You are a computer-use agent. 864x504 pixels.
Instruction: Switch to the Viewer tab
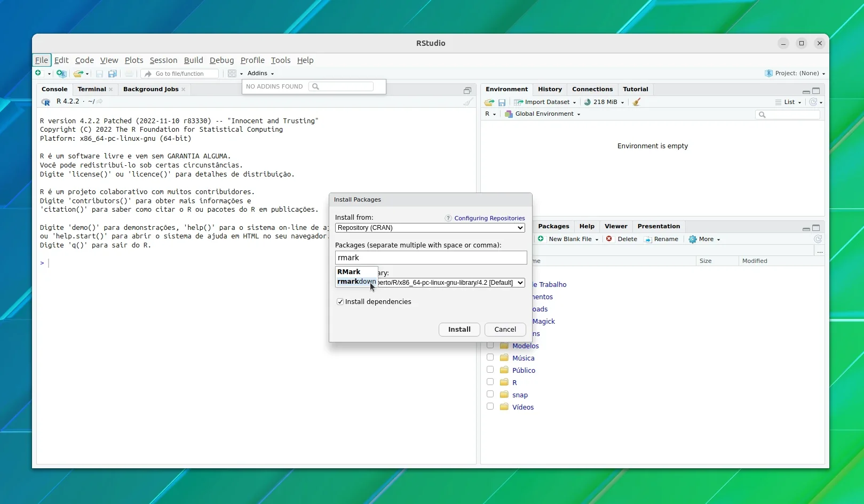(616, 227)
